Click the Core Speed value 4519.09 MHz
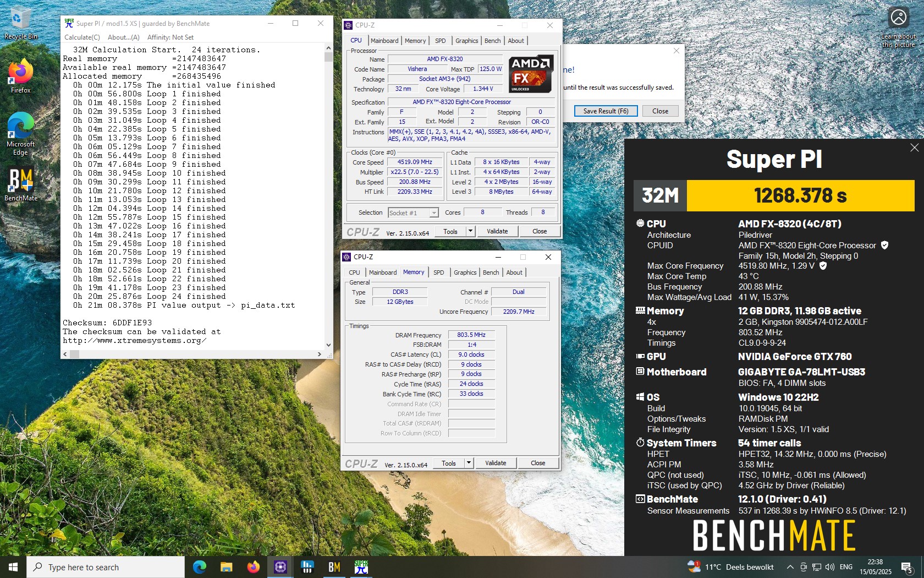 click(415, 162)
